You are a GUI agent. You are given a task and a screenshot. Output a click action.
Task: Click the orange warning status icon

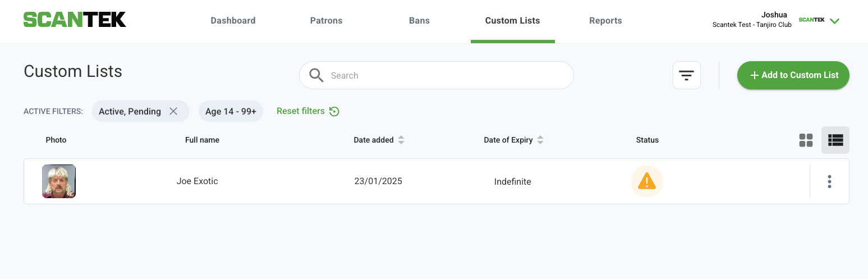pos(647,181)
